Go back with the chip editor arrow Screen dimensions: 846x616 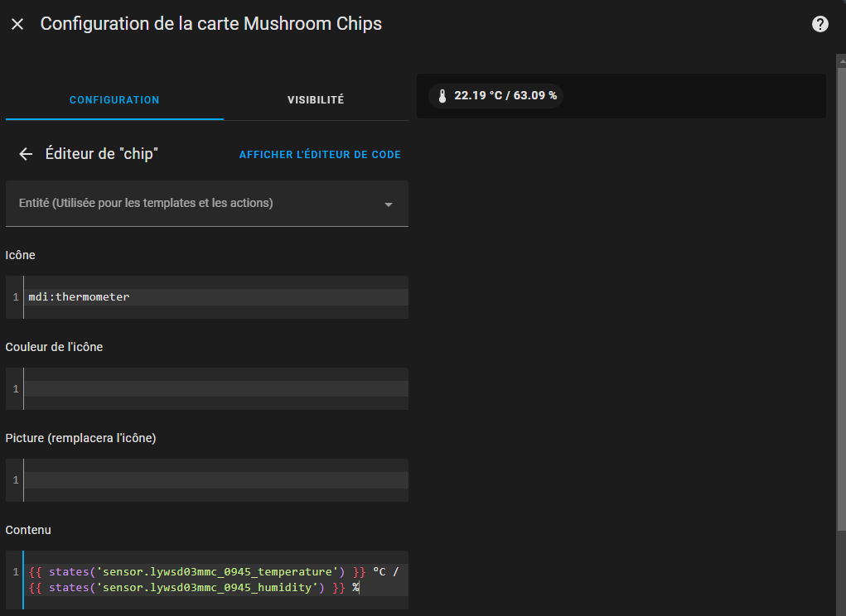point(26,154)
